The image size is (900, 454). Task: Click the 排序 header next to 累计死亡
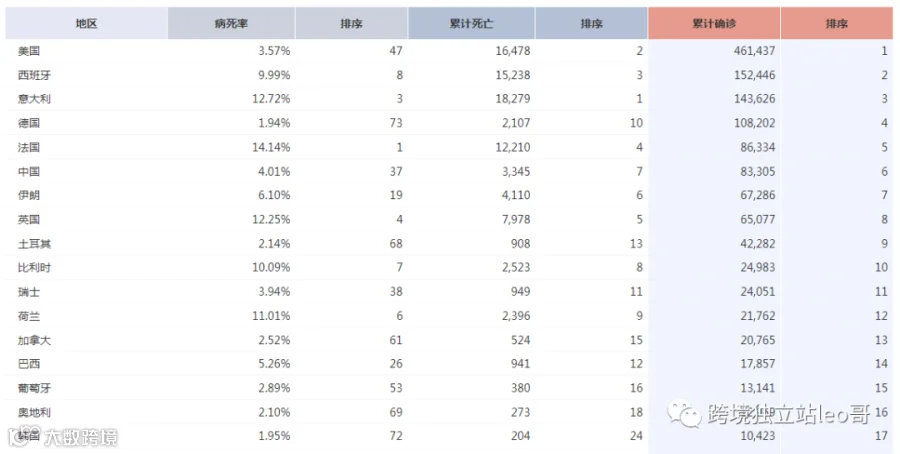click(x=591, y=24)
